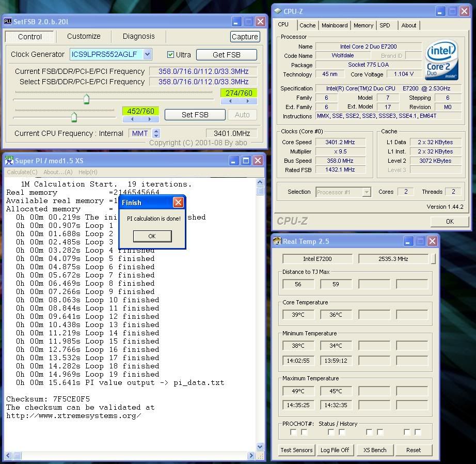Maximize the Super PI window
Image resolution: width=476 pixels, height=464 pixels.
coord(246,161)
